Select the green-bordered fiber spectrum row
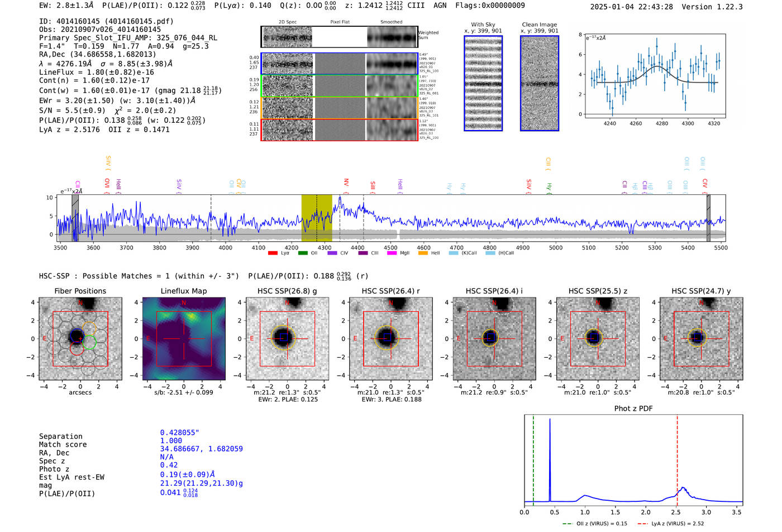Viewport: 782px width, 532px height. [x=340, y=86]
